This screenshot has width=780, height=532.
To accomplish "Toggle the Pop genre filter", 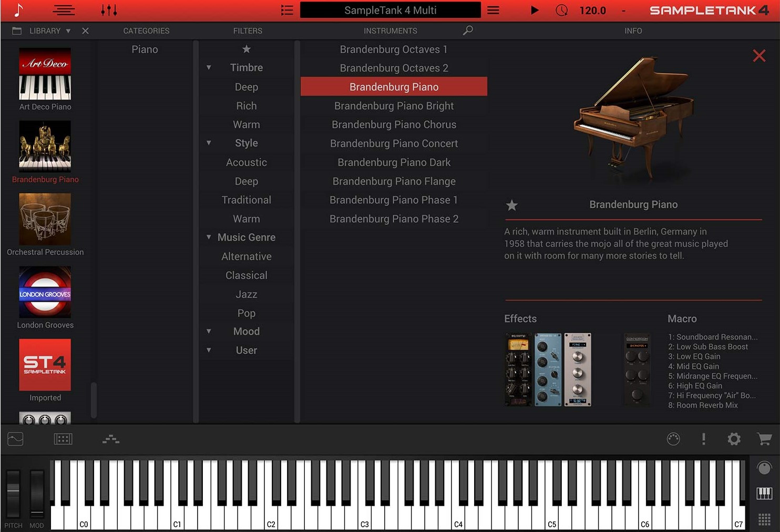I will click(247, 313).
